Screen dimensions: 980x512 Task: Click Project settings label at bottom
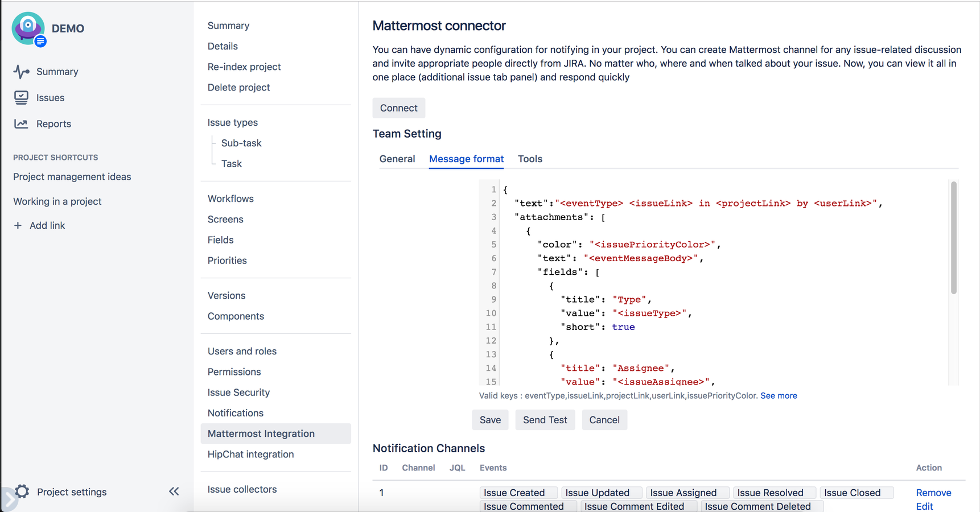point(72,492)
